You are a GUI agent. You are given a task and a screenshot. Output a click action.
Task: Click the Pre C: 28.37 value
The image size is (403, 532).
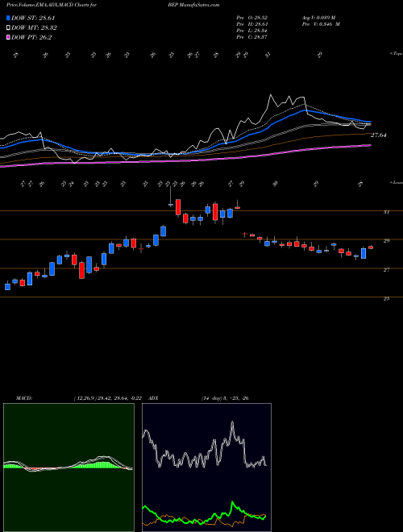[252, 37]
